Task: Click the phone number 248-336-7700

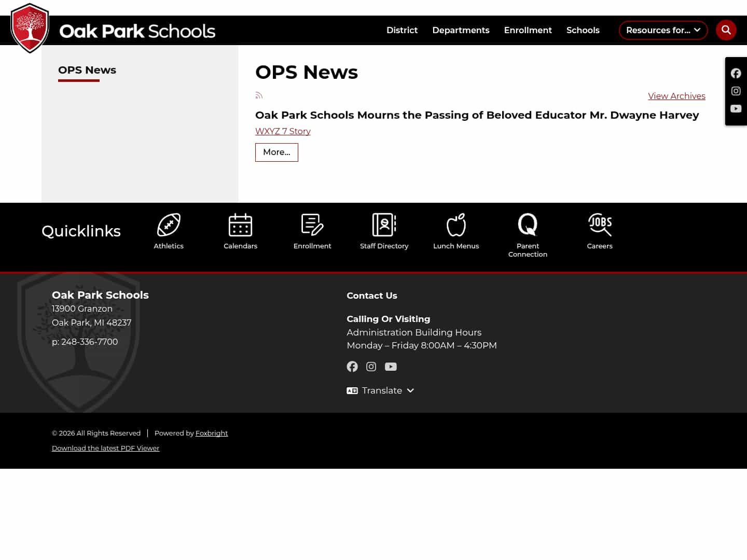Action: pos(89,342)
